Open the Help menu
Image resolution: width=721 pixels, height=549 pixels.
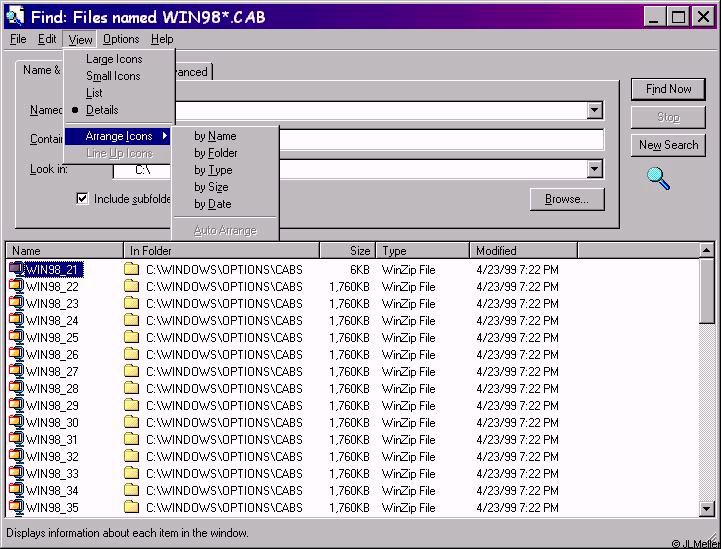pos(162,39)
